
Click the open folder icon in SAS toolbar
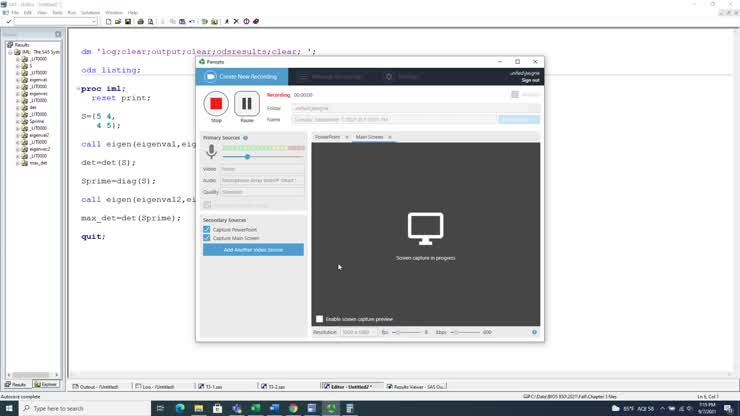[x=117, y=21]
